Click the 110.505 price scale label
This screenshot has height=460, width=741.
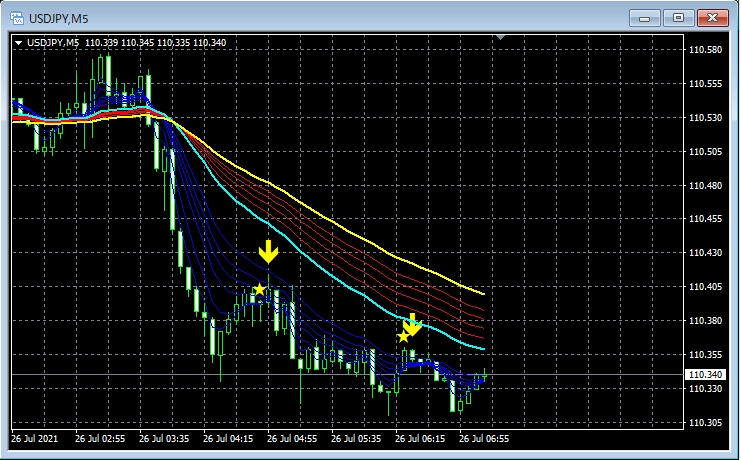[706, 151]
